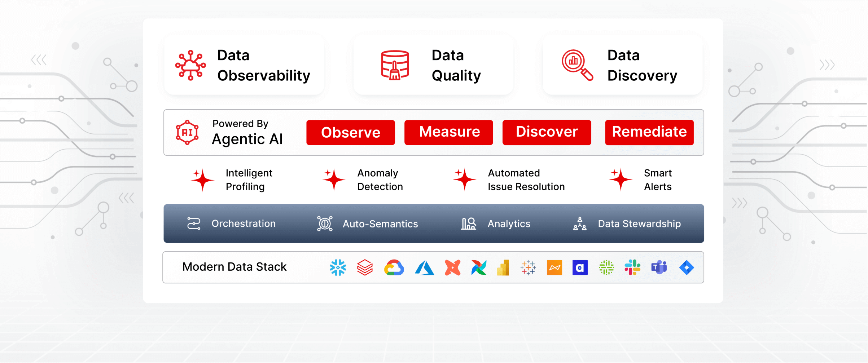Viewport: 868px width, 363px height.
Task: Click the Snowflake logo icon
Action: pos(338,267)
